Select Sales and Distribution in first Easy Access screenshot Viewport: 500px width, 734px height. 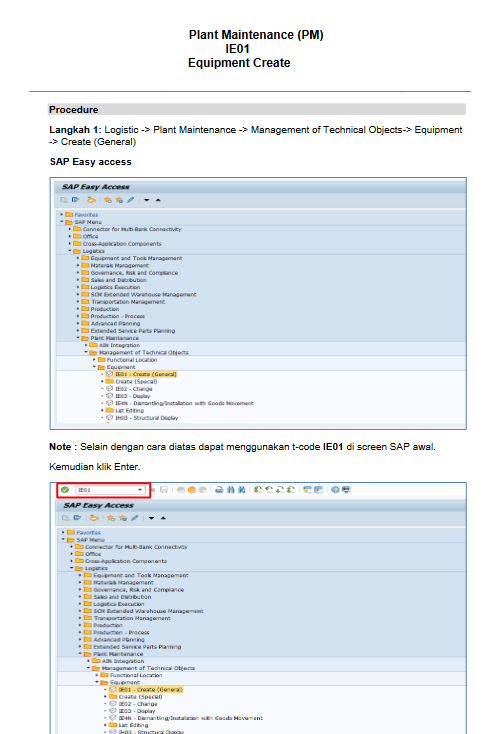pos(118,280)
